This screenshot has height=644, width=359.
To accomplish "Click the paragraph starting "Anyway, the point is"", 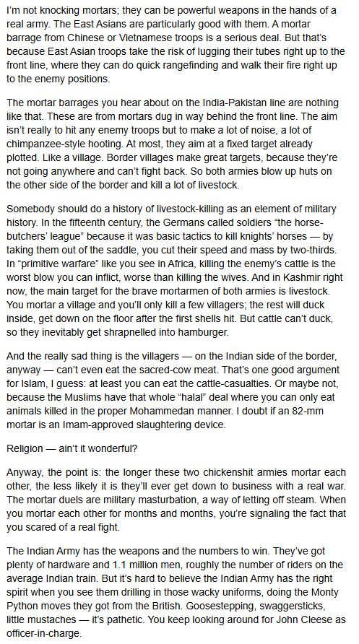I will tap(176, 500).
